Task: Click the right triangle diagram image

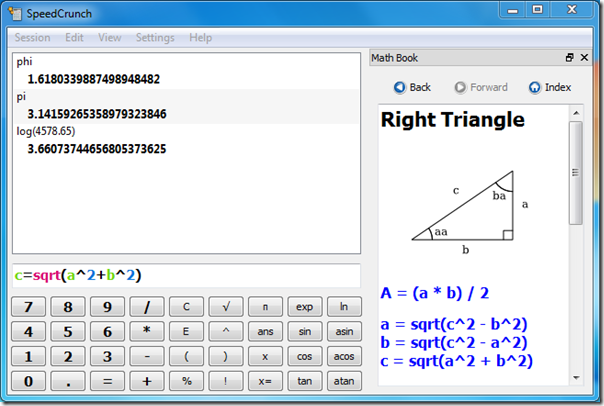Action: 469,212
